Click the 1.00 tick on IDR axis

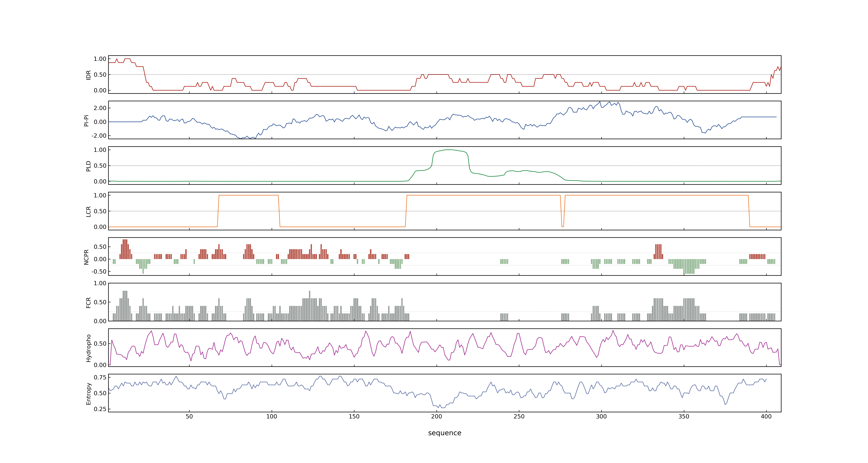point(100,59)
